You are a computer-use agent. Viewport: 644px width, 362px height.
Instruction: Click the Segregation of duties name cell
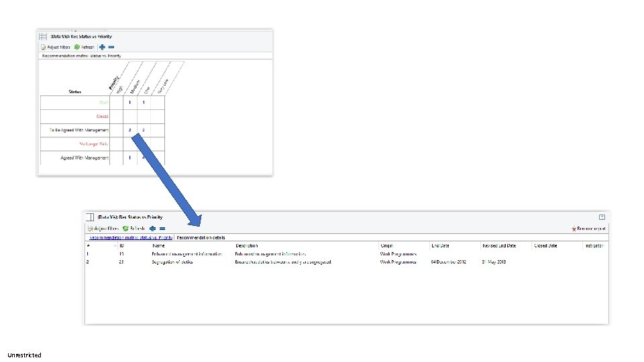tap(172, 262)
